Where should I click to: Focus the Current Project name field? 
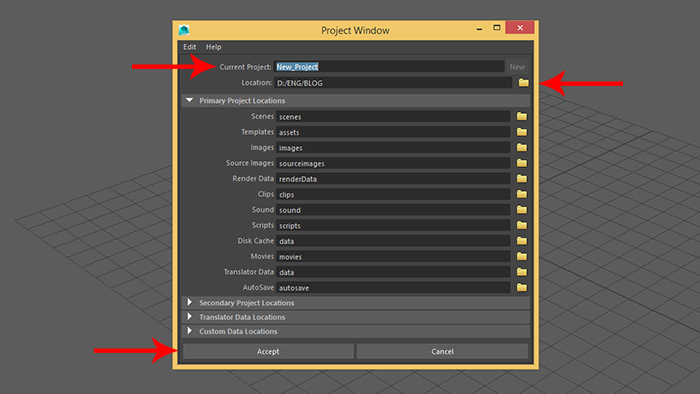[389, 67]
